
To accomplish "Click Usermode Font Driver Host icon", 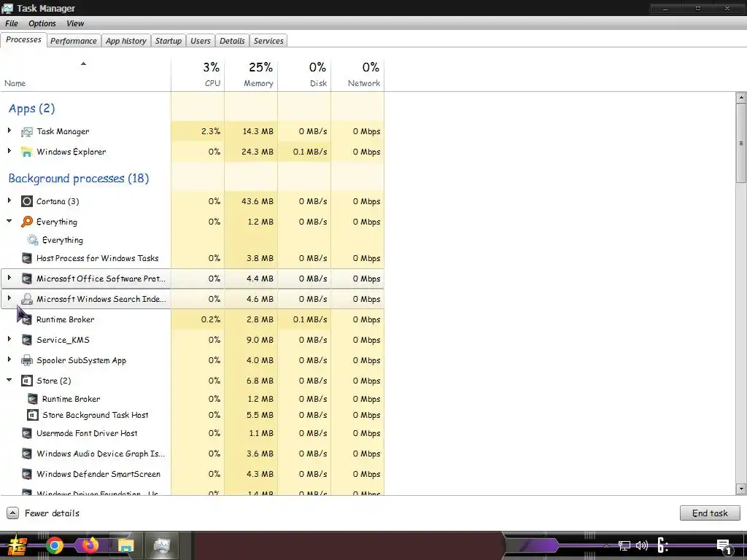I will [27, 433].
